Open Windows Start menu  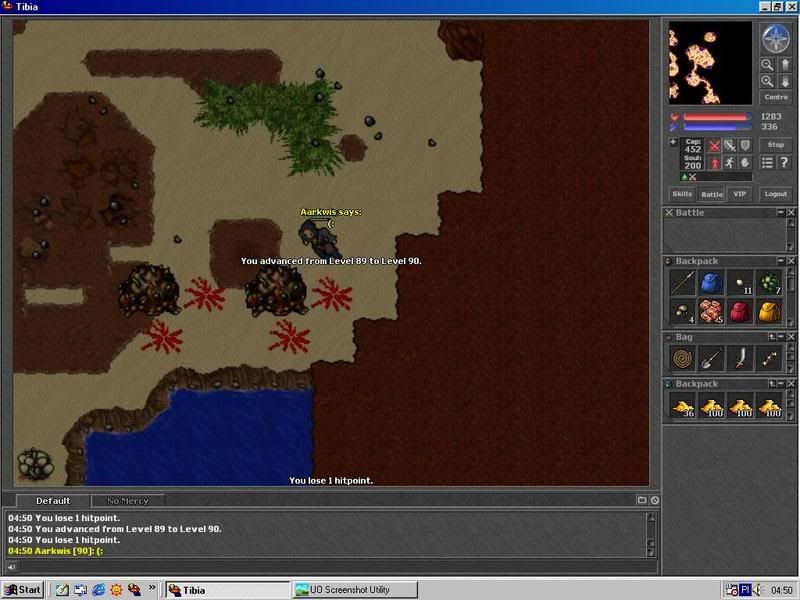click(22, 590)
